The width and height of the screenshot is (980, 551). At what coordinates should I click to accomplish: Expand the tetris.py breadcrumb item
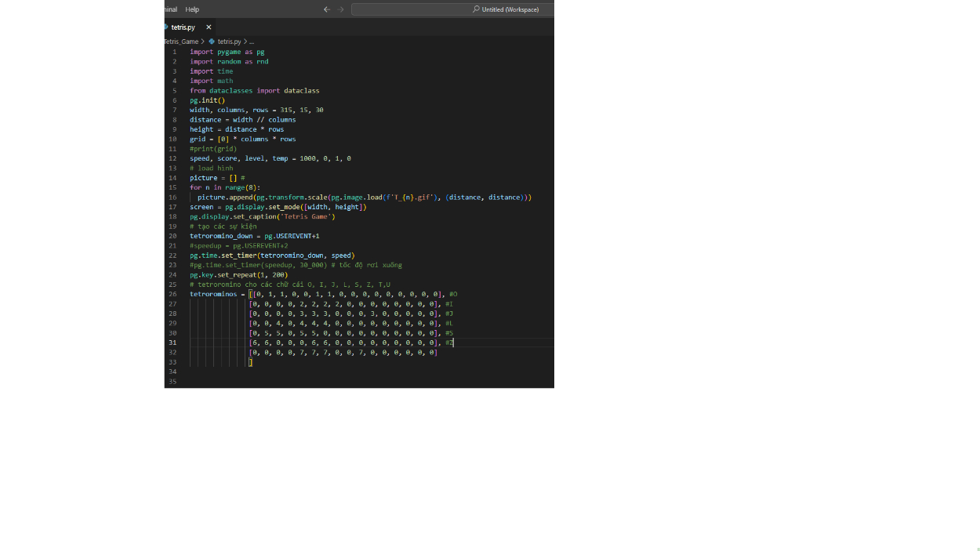(229, 42)
